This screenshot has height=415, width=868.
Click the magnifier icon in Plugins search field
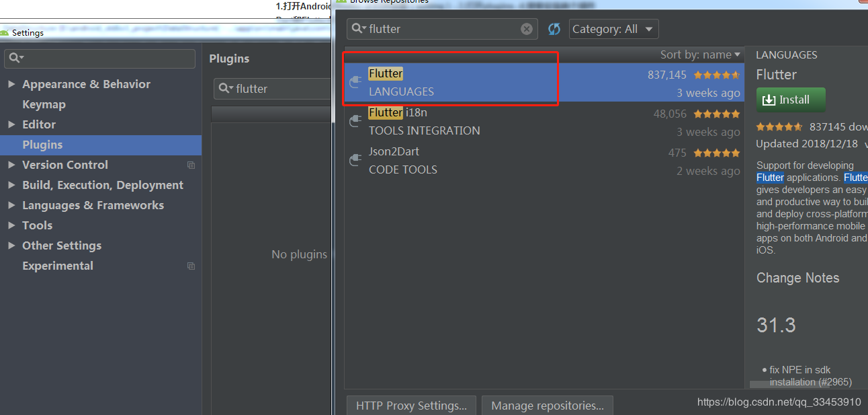click(226, 89)
